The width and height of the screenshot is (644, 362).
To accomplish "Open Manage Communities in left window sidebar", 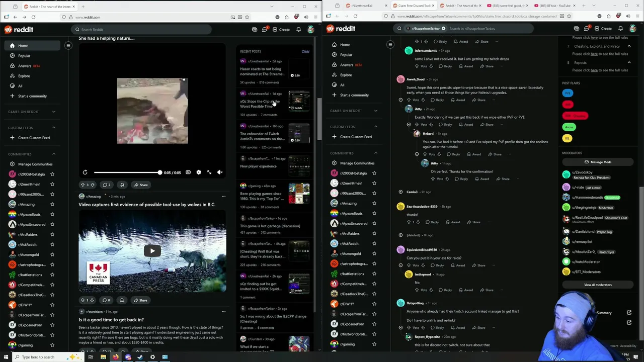I will tap(35, 164).
